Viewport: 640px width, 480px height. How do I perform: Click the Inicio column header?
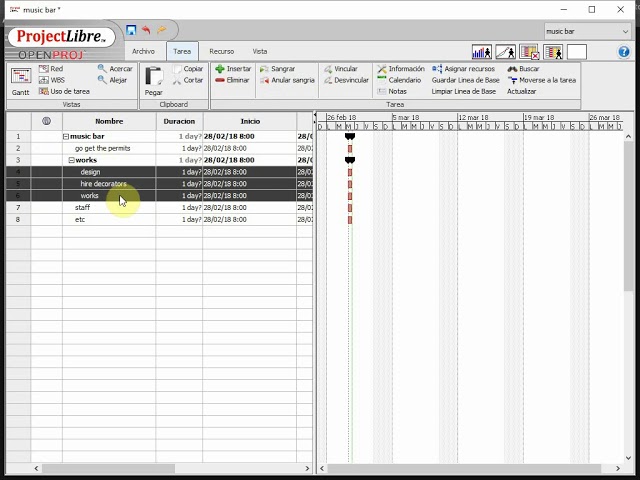pos(250,121)
